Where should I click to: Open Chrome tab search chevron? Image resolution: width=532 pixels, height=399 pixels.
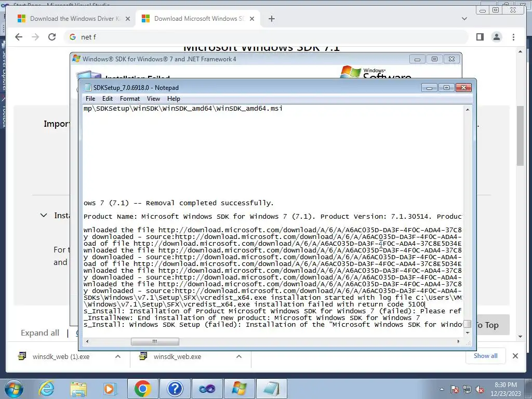click(464, 19)
